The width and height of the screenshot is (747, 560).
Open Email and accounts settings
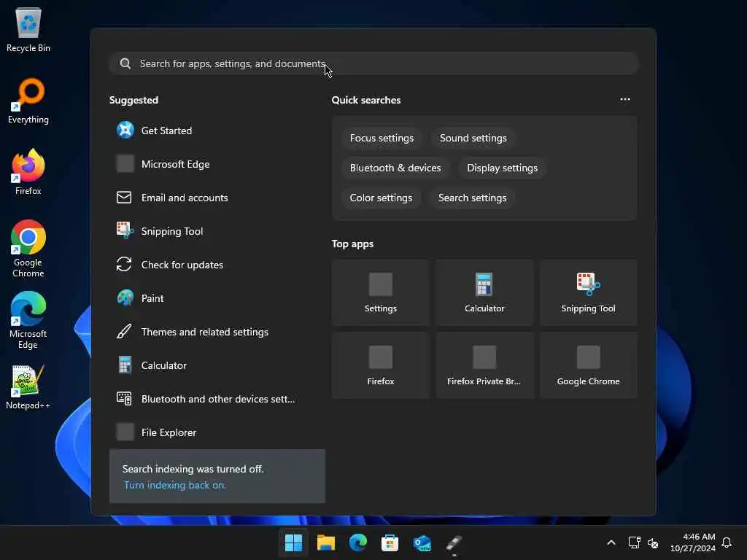pos(217,198)
